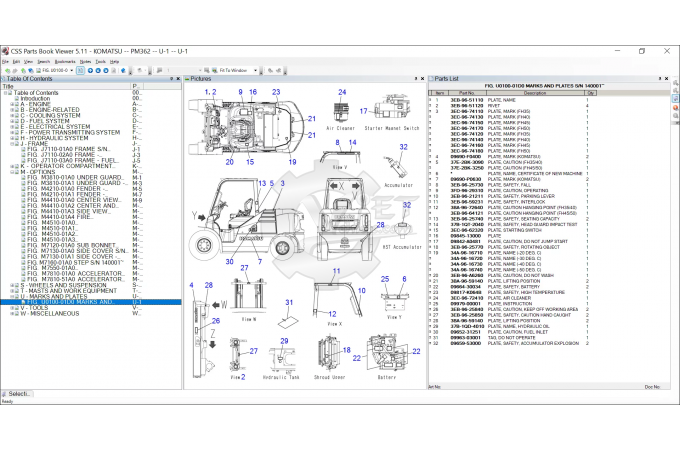The image size is (680, 450).
Task: Pin the Parts List panel
Action: click(660, 79)
